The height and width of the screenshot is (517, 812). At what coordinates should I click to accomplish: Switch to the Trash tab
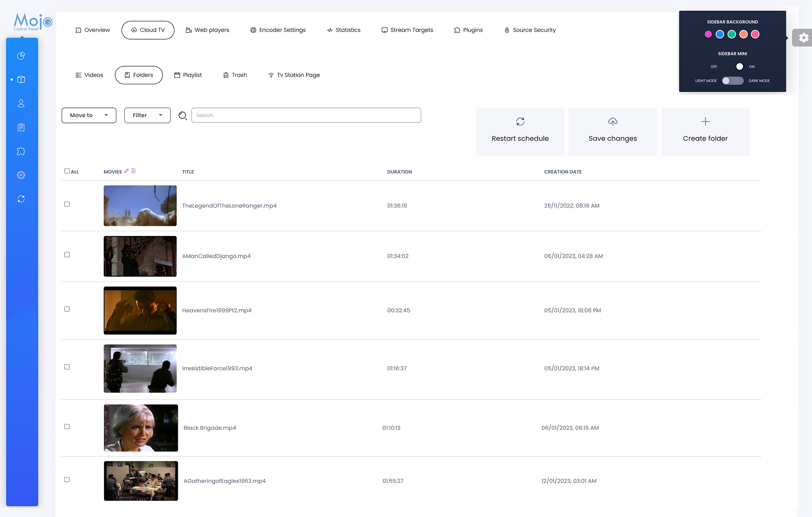pyautogui.click(x=235, y=75)
